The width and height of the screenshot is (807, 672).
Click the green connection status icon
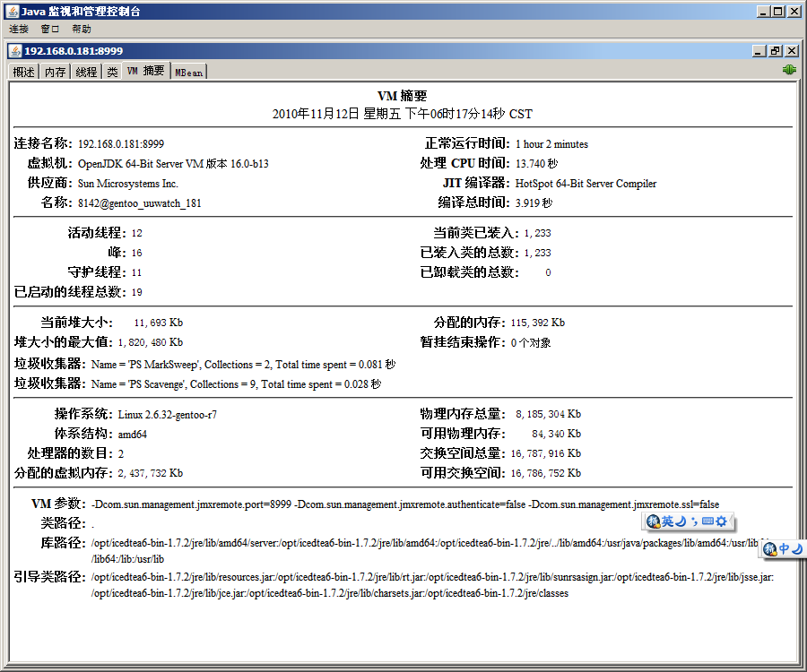pyautogui.click(x=789, y=70)
